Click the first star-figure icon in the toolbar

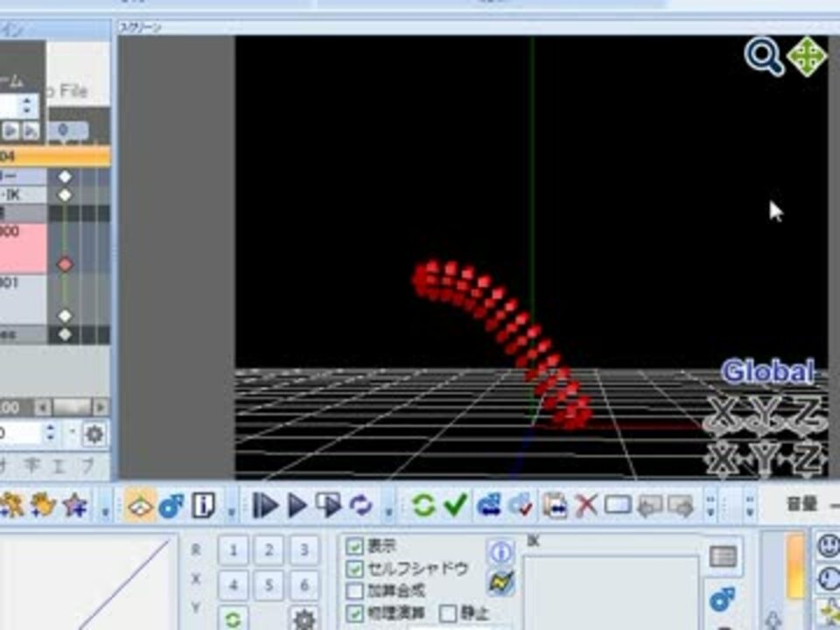click(10, 505)
